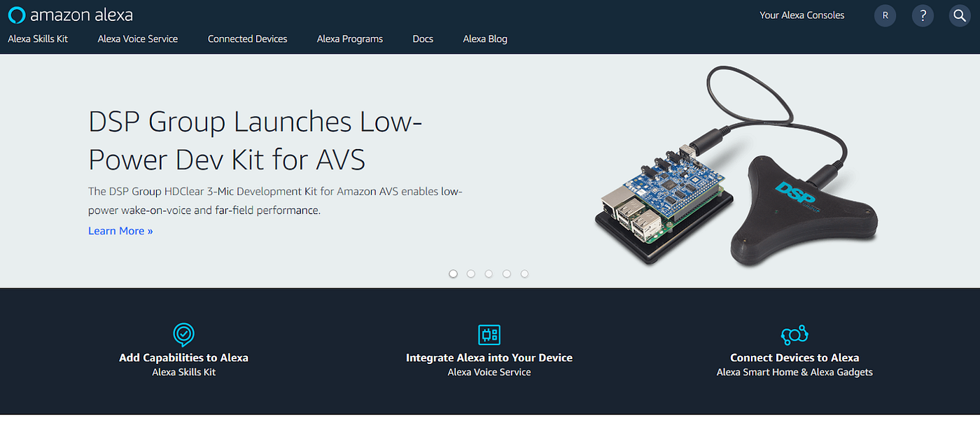Click the Add Capabilities to Alexa heading

184,358
